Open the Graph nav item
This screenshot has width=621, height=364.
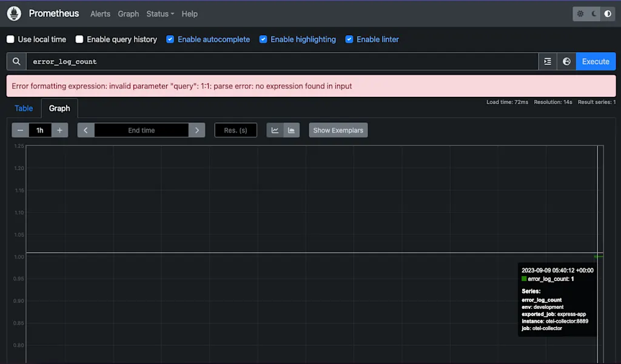coord(129,14)
